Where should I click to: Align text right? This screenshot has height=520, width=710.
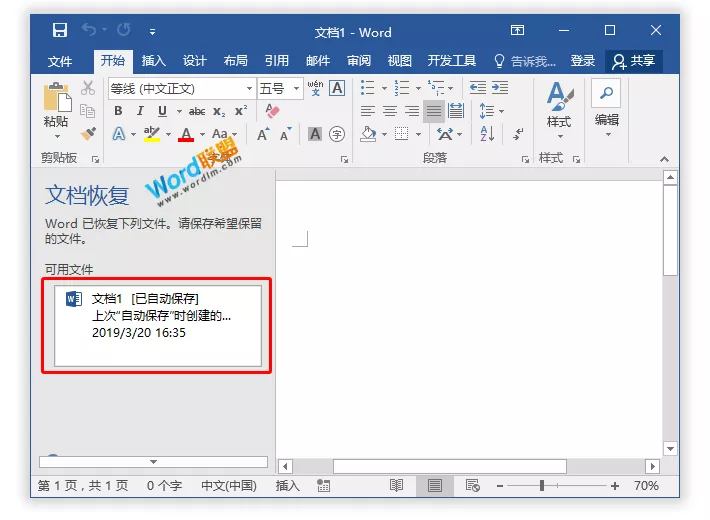412,111
